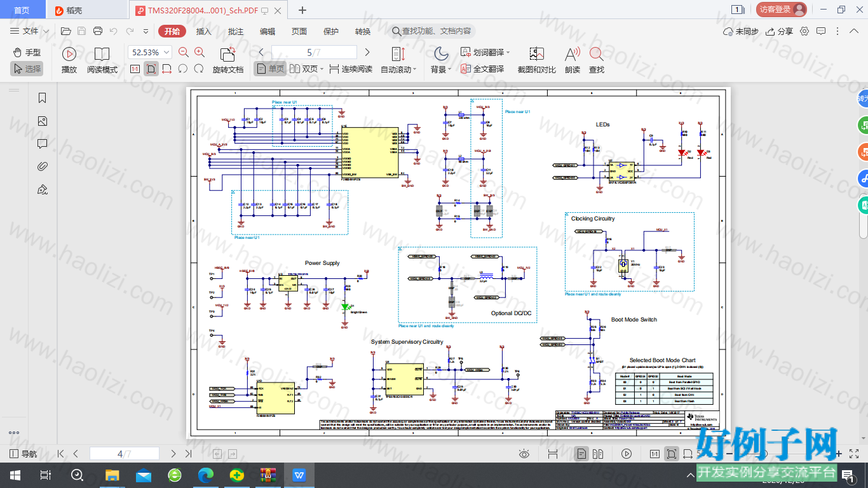
Task: Expand the quick access toolbar dropdown
Action: (x=147, y=31)
